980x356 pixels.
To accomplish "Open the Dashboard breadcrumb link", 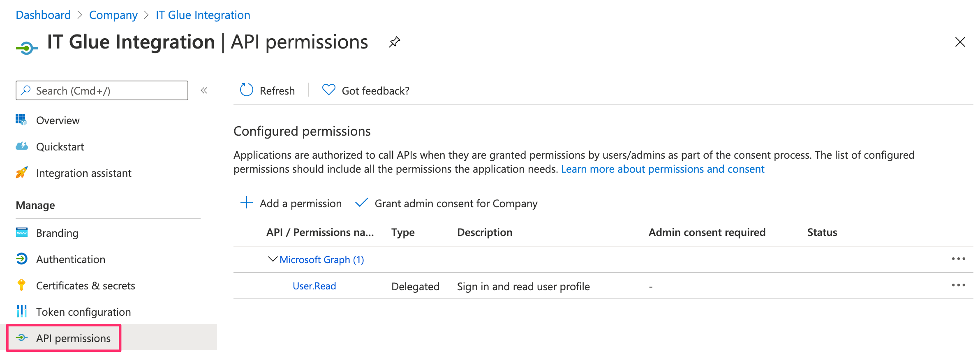I will pyautogui.click(x=43, y=15).
